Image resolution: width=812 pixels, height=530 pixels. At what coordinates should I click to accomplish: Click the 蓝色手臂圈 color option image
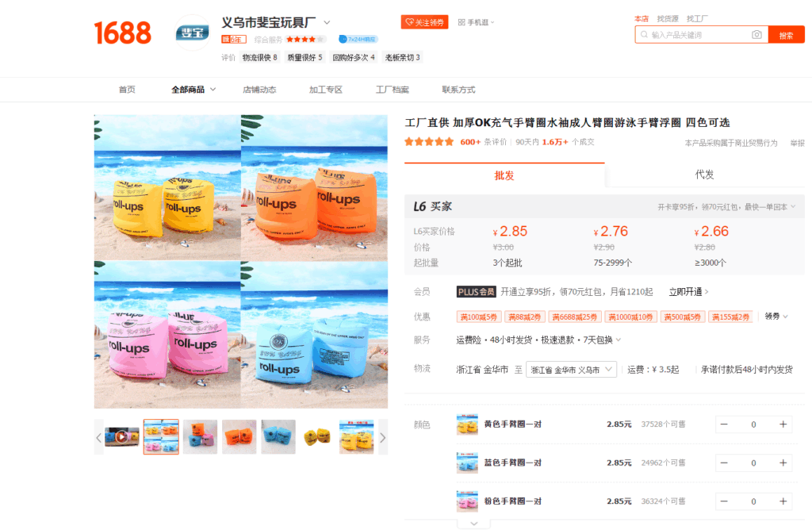coord(467,463)
